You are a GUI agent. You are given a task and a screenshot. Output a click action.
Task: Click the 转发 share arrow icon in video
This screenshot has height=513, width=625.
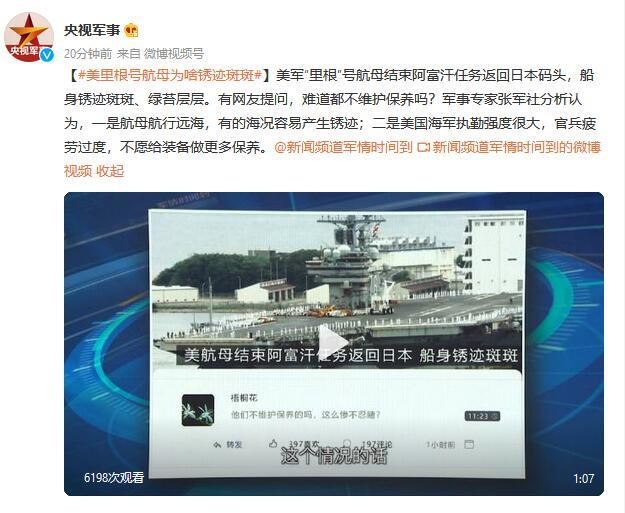[217, 444]
